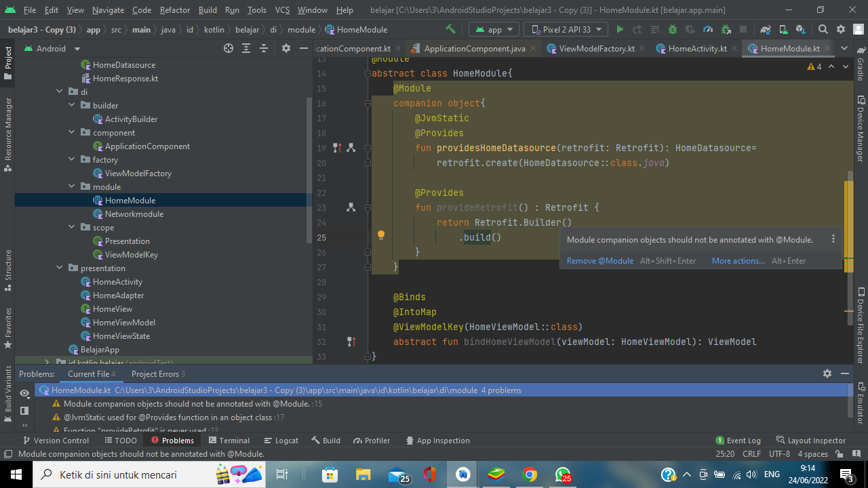Open Project panel options gear
This screenshot has width=868, height=488.
(286, 48)
